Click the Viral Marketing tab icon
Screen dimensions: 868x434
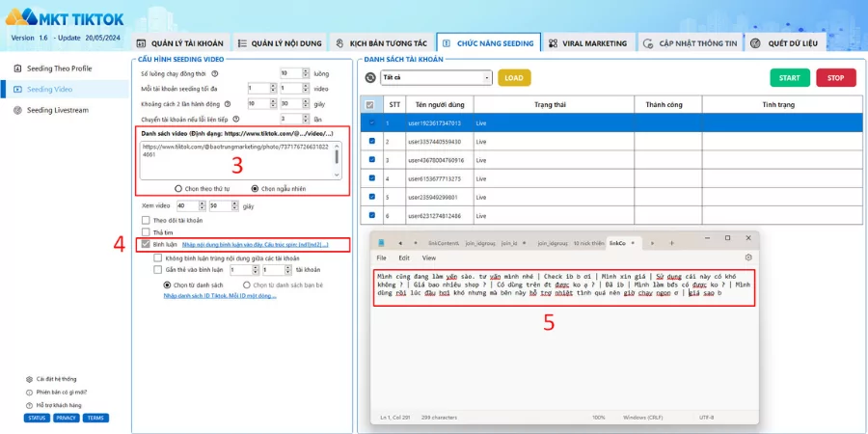tap(553, 43)
